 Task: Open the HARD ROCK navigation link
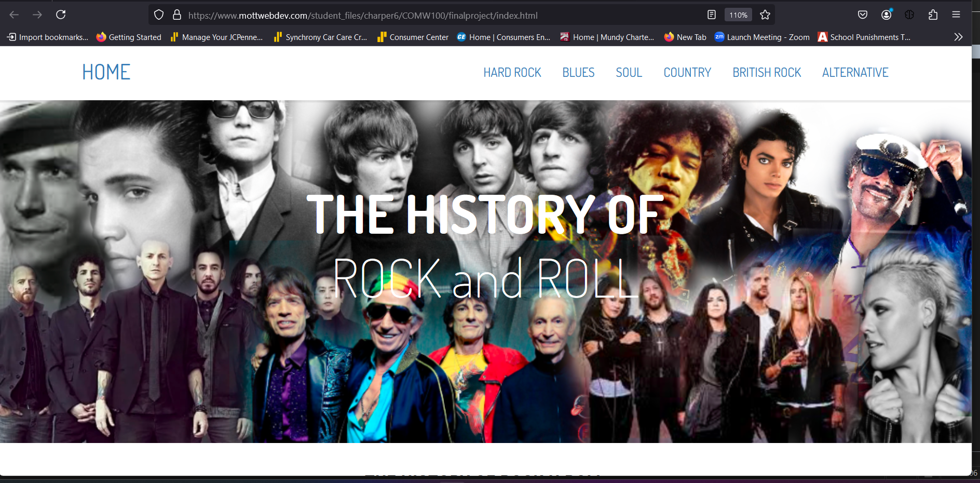coord(512,73)
